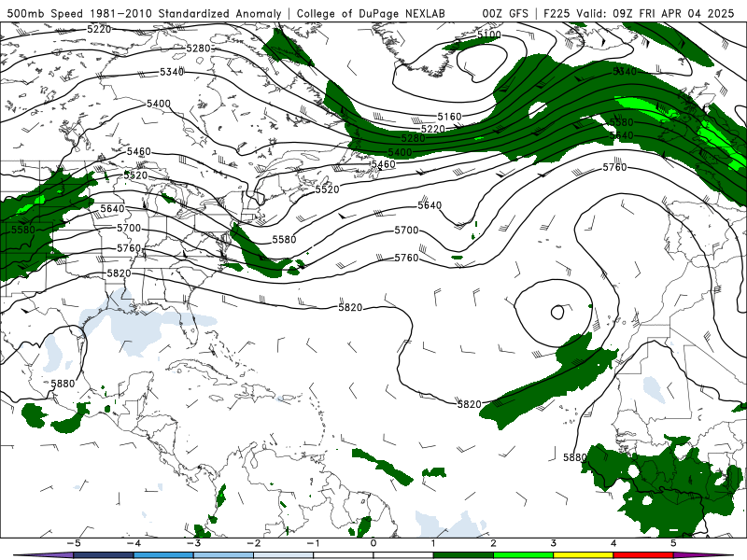Click the 5400 contour label over central Canada
Image resolution: width=747 pixels, height=560 pixels.
(x=158, y=104)
